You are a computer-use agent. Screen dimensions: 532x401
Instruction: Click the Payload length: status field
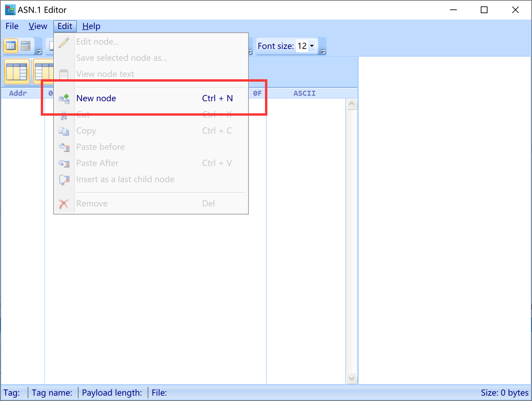112,393
